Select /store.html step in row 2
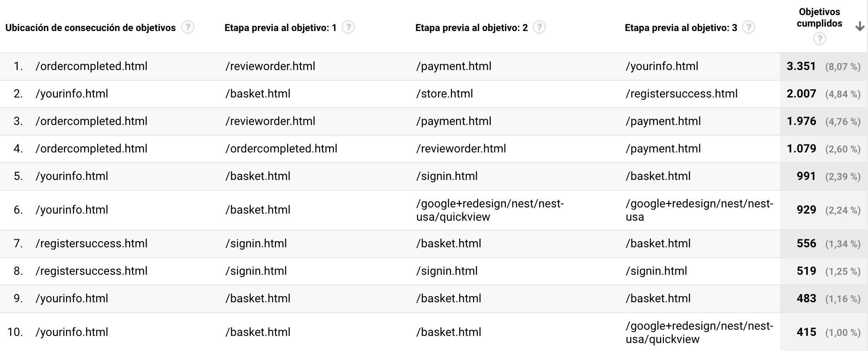This screenshot has height=351, width=868. (445, 94)
